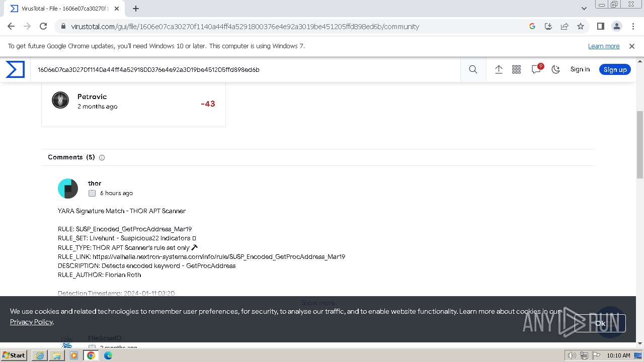
Task: Click the upload file icon
Action: point(499,69)
